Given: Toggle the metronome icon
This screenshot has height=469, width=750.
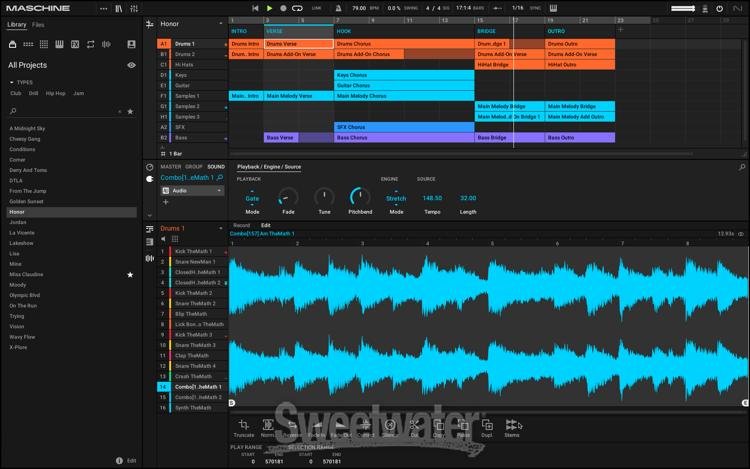Looking at the screenshot, I should coord(338,8).
